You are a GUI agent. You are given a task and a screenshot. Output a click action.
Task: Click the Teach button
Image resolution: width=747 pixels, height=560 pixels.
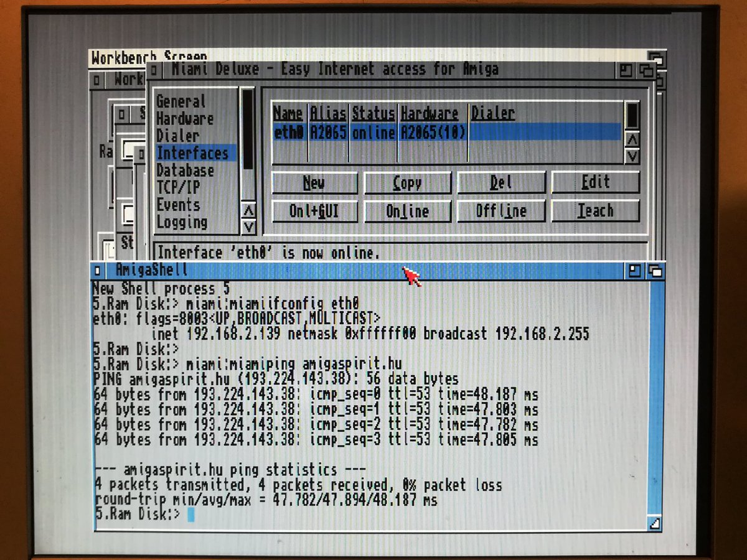point(595,211)
